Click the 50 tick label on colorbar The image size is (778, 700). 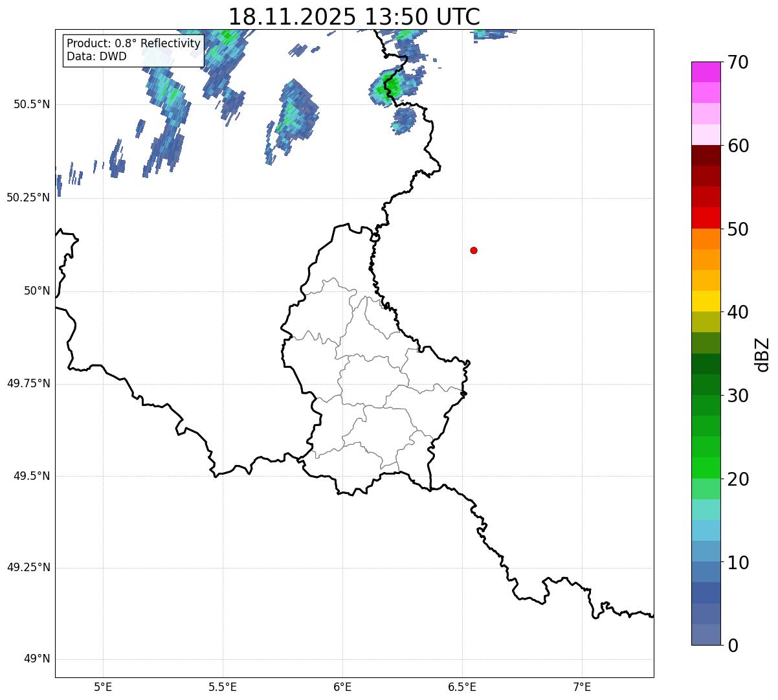[x=738, y=229]
